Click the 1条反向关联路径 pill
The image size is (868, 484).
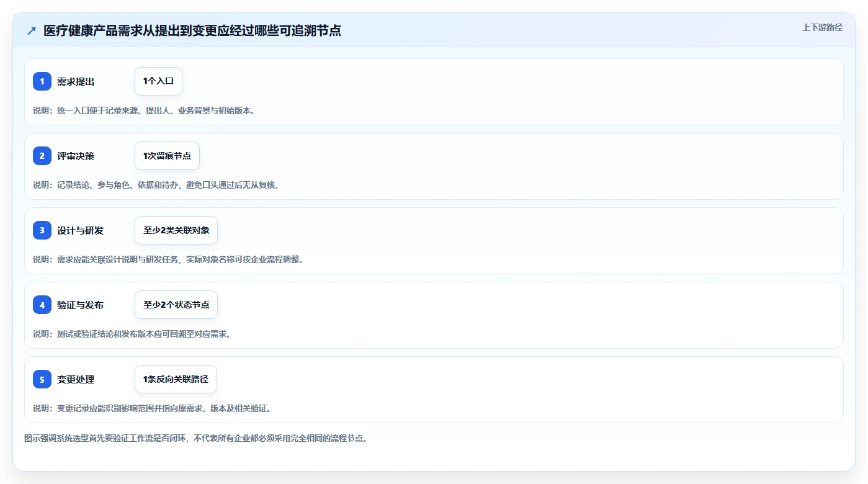[176, 379]
